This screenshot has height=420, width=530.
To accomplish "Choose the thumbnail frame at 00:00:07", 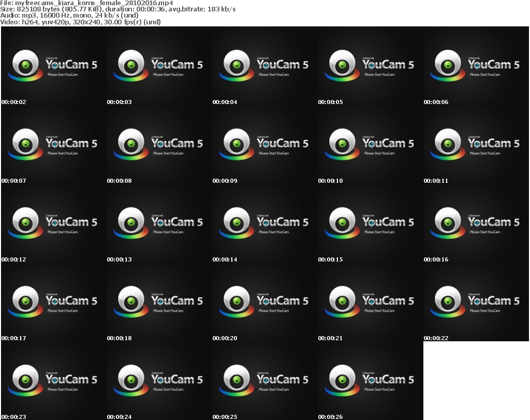I will point(54,144).
